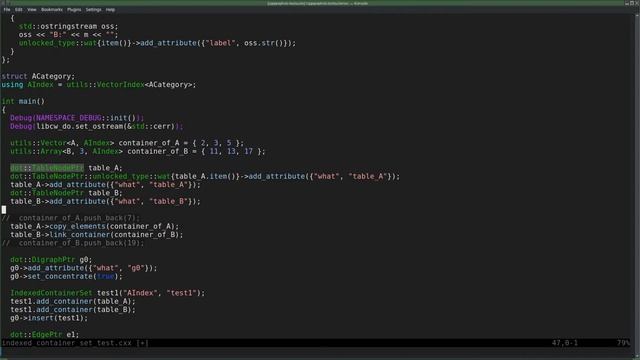Image resolution: width=640 pixels, height=360 pixels.
Task: Click 'g0->set_concentrate(true);' line
Action: (66, 276)
